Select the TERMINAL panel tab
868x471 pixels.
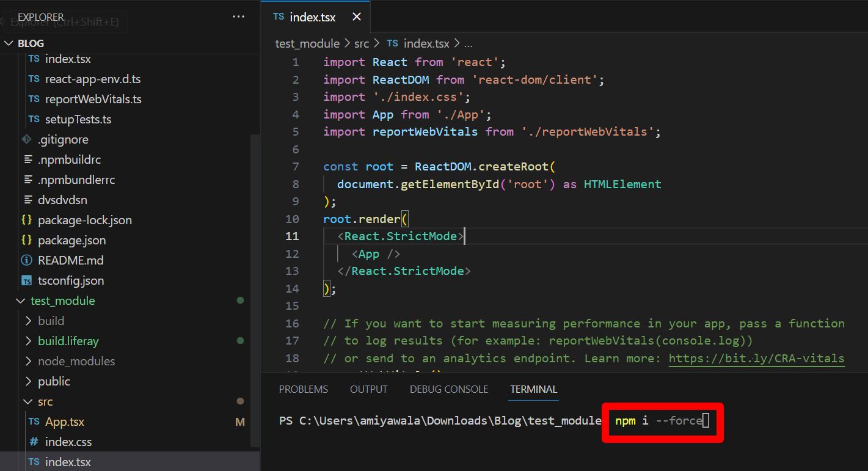coord(534,389)
